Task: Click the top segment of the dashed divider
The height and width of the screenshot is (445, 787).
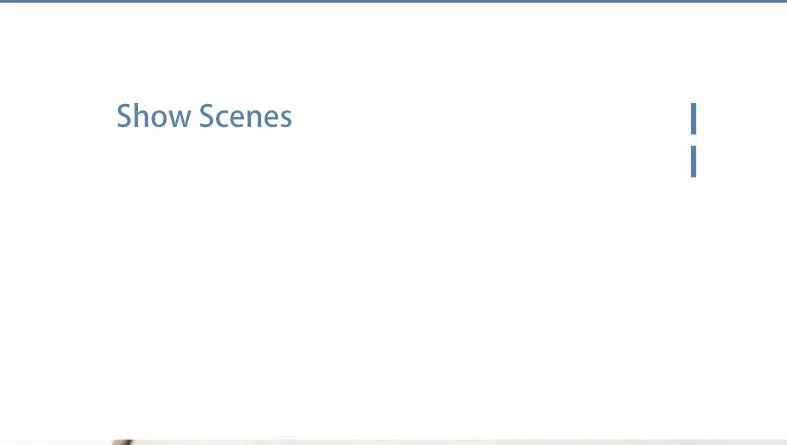Action: 693,118
